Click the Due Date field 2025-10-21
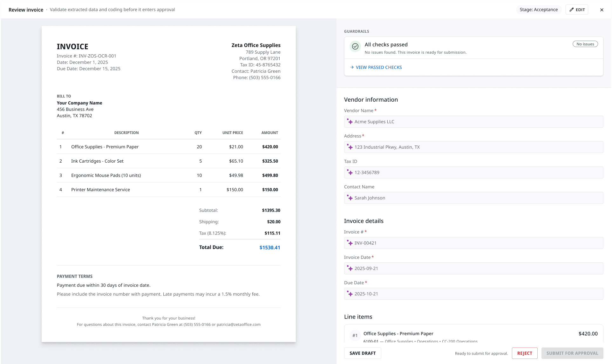This screenshot has width=612, height=364. 473,294
